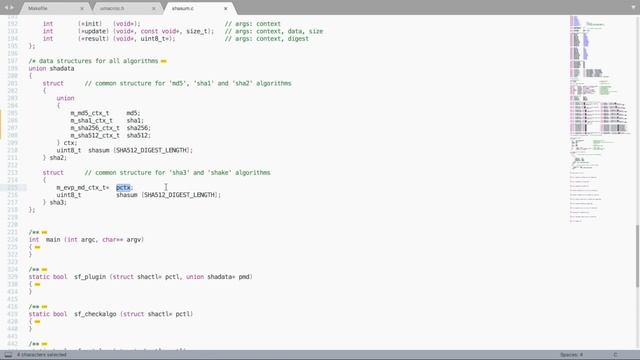This screenshot has height=360, width=640.
Task: Click 'main' in the int main declaration
Action: [53, 240]
